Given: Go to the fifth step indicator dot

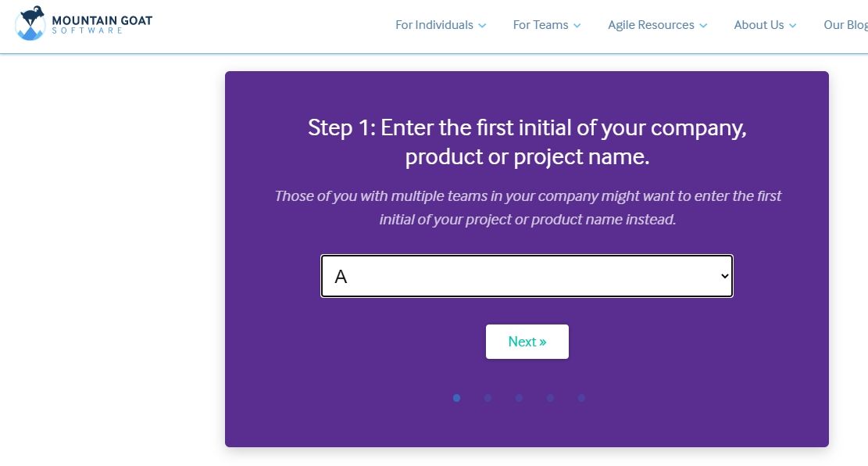Looking at the screenshot, I should tap(581, 398).
